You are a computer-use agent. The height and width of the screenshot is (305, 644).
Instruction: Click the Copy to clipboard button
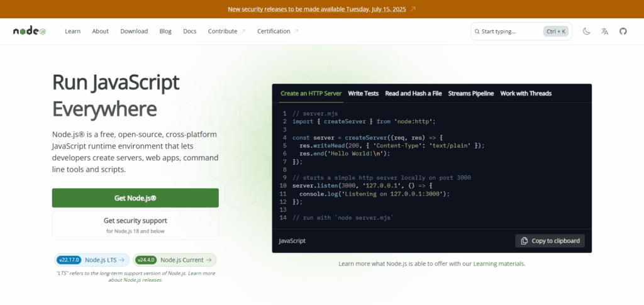(550, 241)
